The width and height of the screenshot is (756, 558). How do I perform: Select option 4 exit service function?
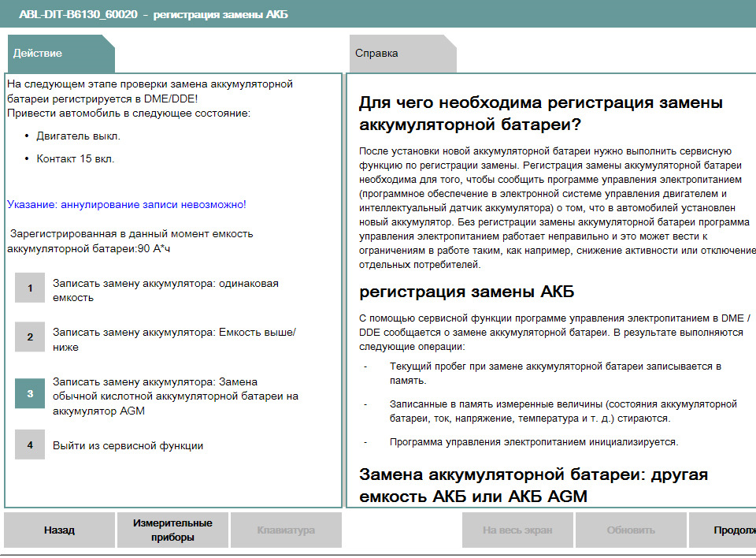(30, 445)
